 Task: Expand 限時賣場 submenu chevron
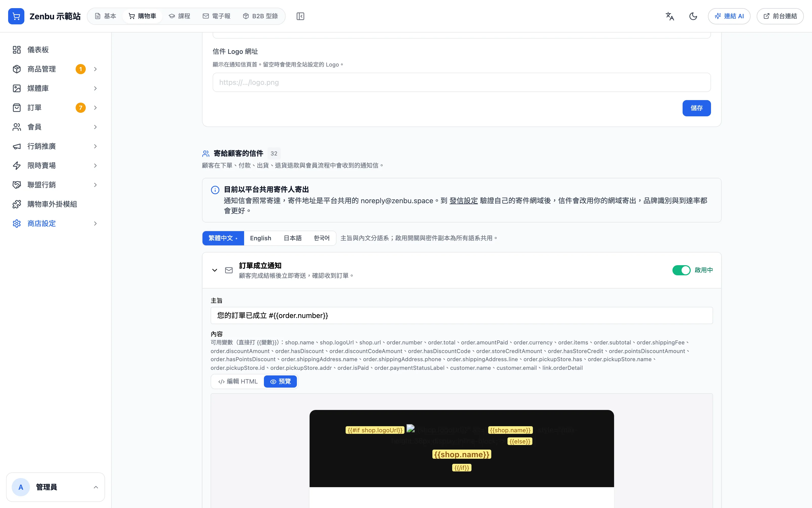tap(95, 166)
